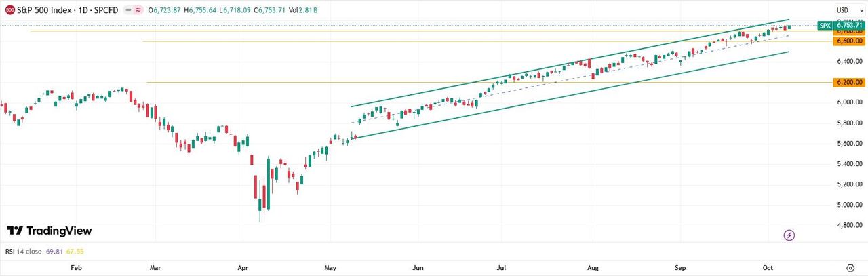This screenshot has width=868, height=276.
Task: Click the 5,000.00 level on price axis
Action: [x=848, y=205]
